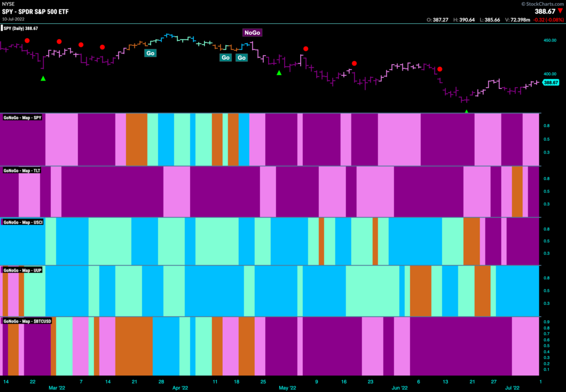The width and height of the screenshot is (566, 392).
Task: Click the large 388.67 last price at top right
Action: point(544,12)
